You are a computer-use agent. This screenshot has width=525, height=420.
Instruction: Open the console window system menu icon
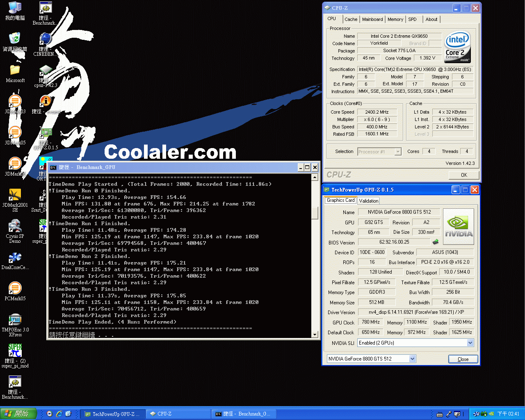coord(53,167)
